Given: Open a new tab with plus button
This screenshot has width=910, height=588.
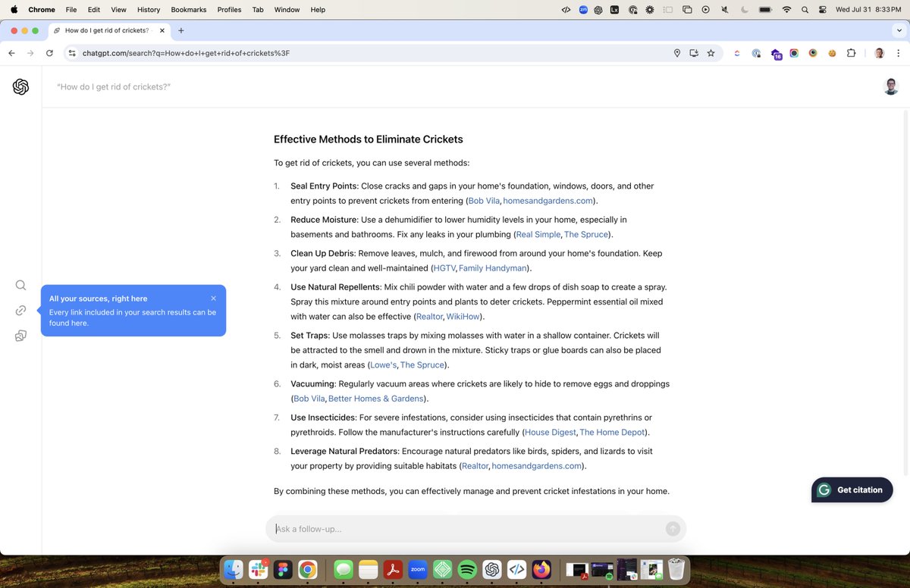Looking at the screenshot, I should (180, 30).
